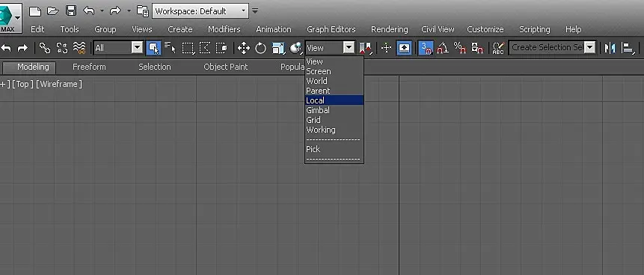Open the Create Selection Set dropdown arrow
Image resolution: width=644 pixels, height=275 pixels.
pos(590,48)
